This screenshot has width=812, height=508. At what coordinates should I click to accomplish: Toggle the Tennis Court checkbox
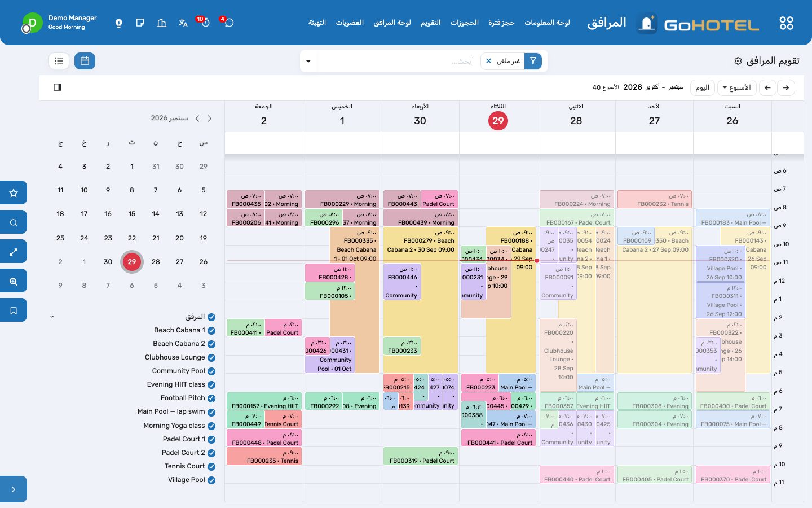[x=211, y=467]
